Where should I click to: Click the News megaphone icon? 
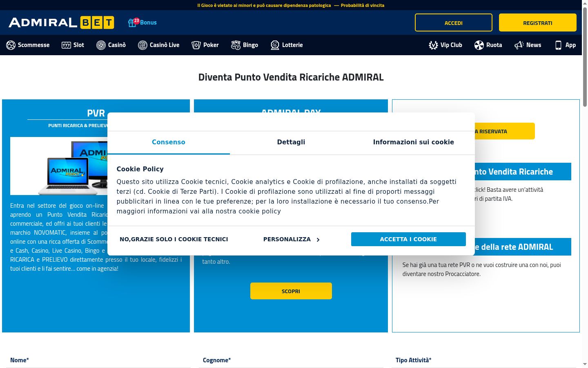(x=519, y=45)
